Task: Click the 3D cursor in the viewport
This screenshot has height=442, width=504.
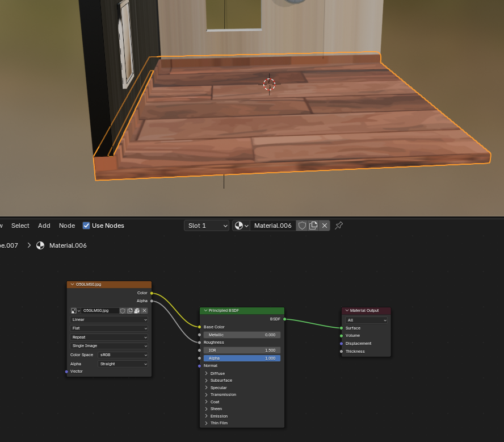Action: (x=270, y=84)
